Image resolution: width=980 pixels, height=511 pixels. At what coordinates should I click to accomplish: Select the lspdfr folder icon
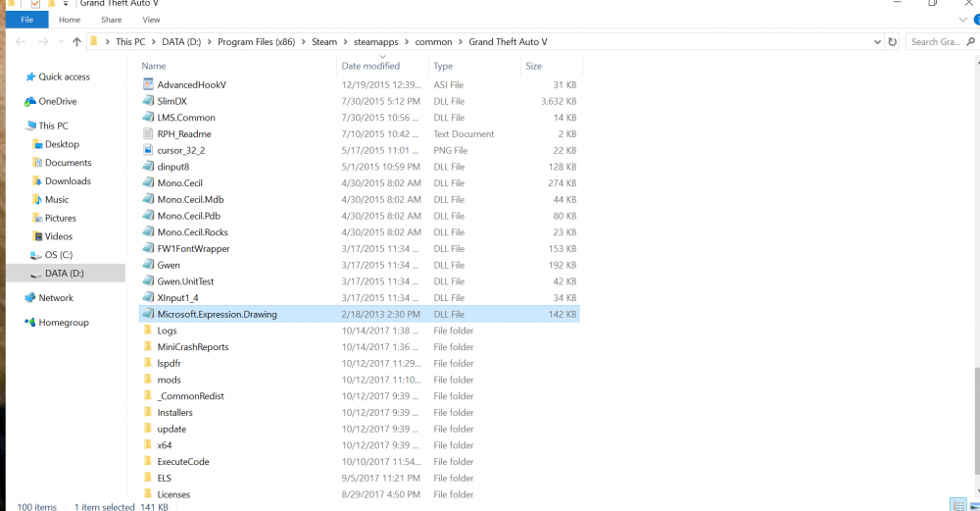148,363
